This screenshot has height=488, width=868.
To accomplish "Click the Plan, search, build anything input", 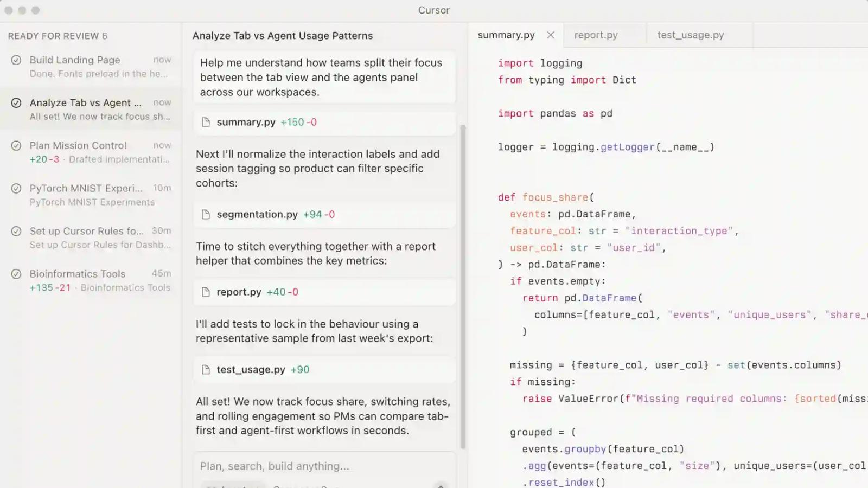I will [x=324, y=466].
